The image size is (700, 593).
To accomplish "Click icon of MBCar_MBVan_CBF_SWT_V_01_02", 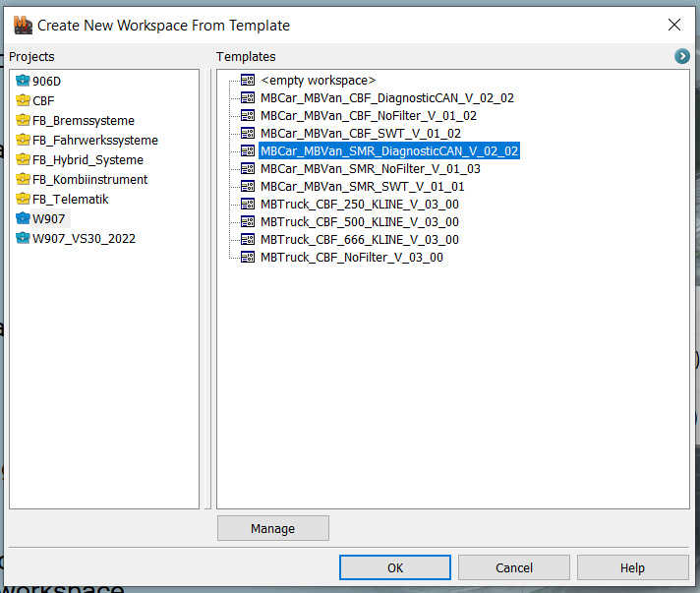I will [x=248, y=133].
